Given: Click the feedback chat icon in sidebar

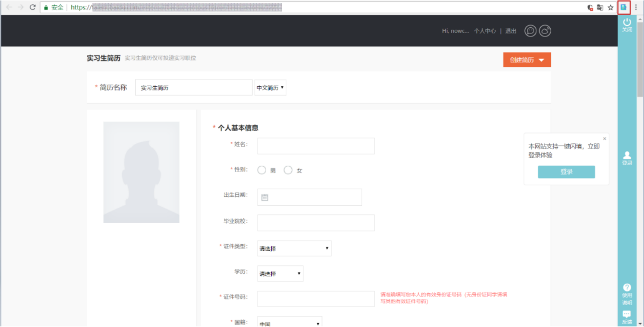Looking at the screenshot, I should [x=627, y=314].
